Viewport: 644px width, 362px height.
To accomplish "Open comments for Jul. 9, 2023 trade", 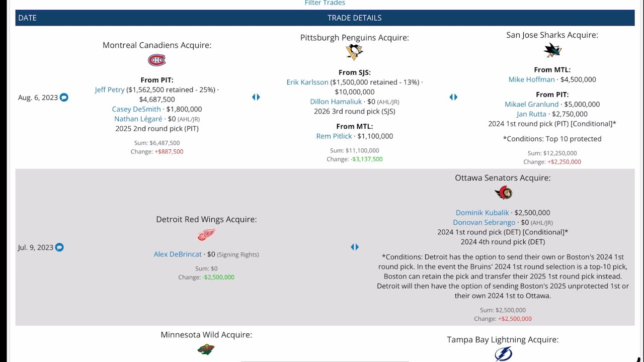I will [x=59, y=247].
